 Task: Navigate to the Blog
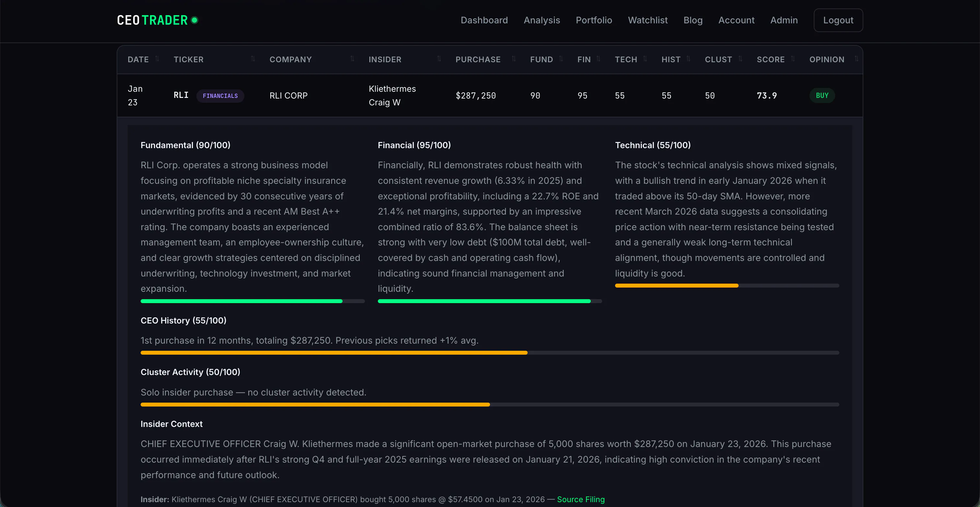tap(693, 20)
